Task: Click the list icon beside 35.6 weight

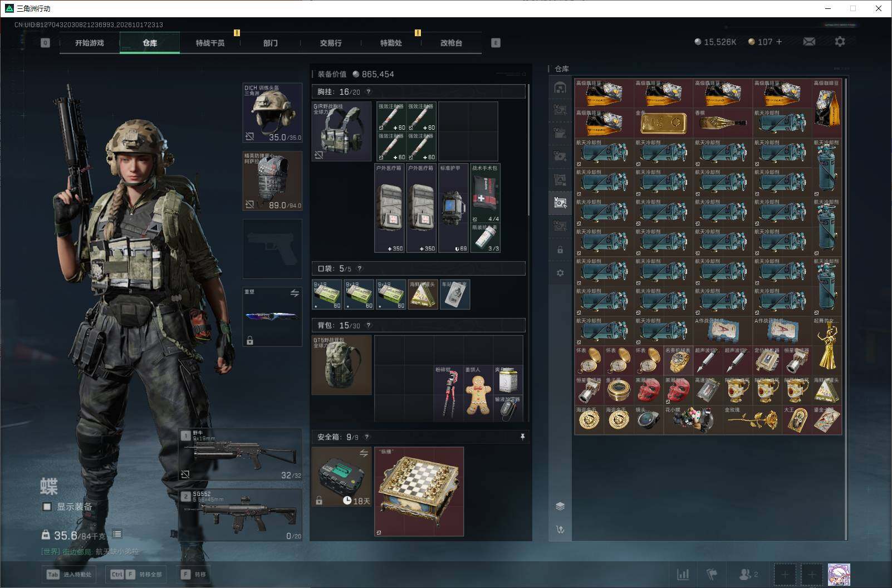Action: click(x=117, y=534)
